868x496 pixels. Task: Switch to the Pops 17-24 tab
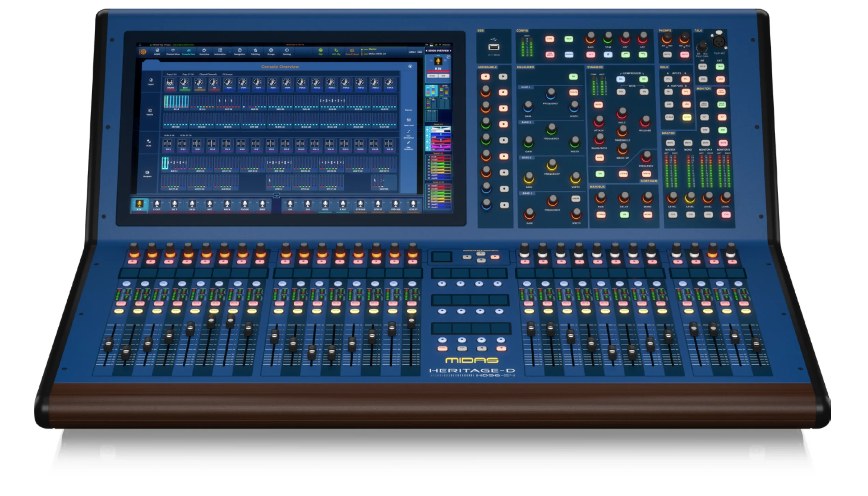pyautogui.click(x=188, y=74)
